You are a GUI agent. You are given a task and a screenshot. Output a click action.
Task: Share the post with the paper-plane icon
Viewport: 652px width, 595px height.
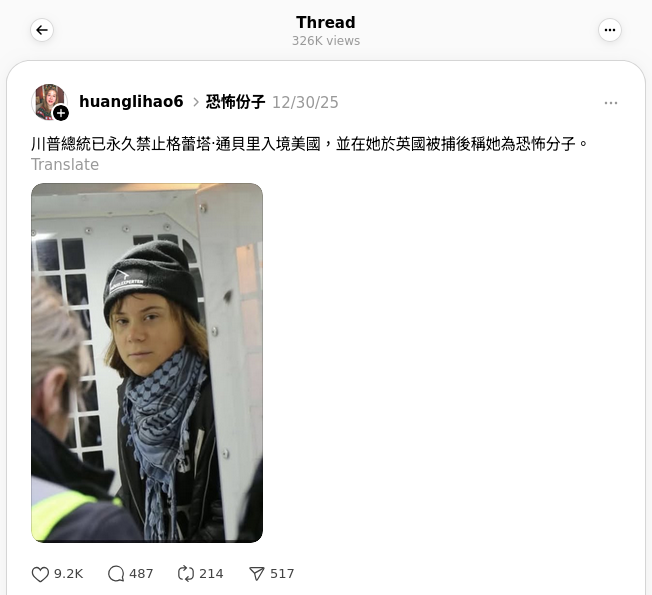tap(257, 574)
